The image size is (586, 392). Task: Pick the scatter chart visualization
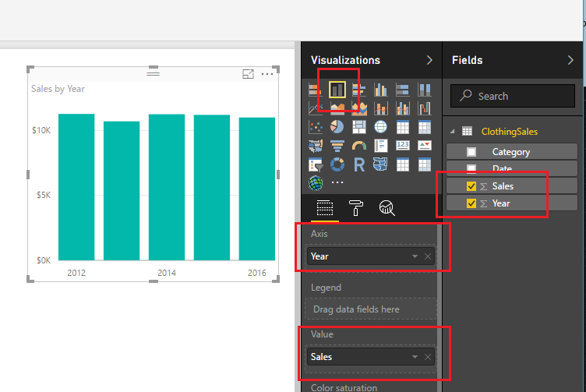tap(316, 126)
